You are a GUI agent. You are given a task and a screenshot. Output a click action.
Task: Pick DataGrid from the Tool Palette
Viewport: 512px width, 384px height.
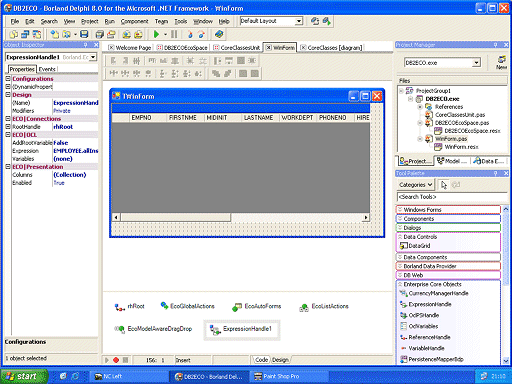pyautogui.click(x=415, y=246)
